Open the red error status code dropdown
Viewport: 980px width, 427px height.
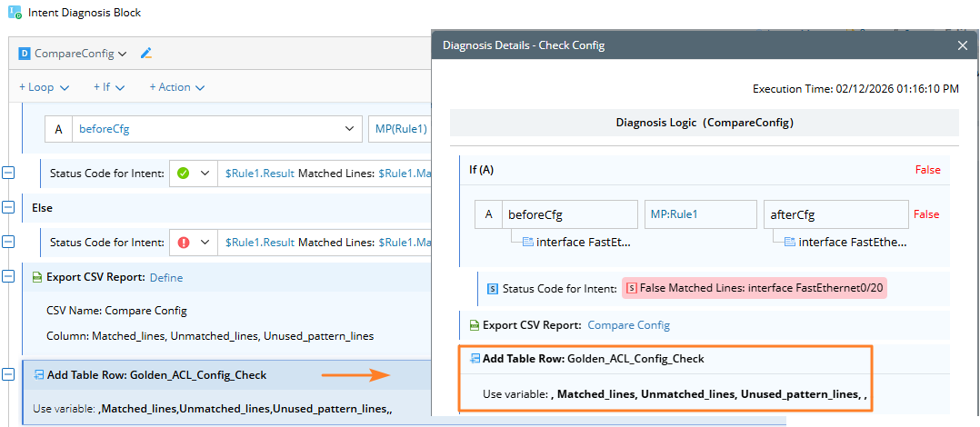(205, 243)
